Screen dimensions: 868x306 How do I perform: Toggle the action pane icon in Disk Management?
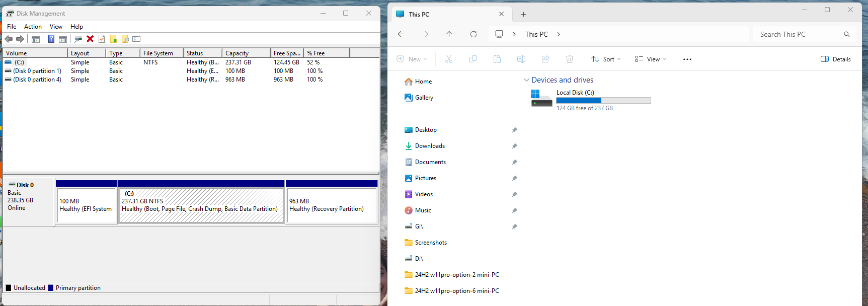(63, 39)
